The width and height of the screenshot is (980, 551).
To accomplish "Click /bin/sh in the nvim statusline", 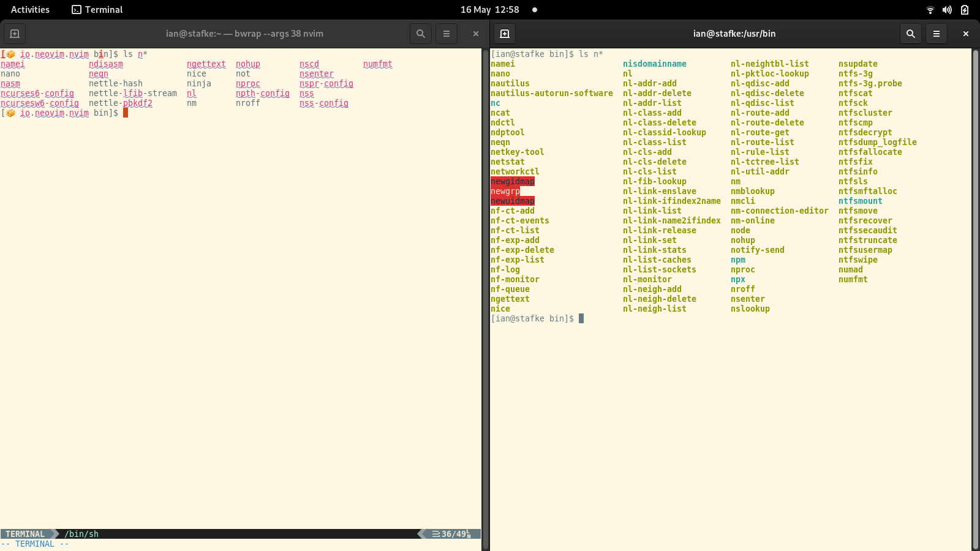I will coord(81,534).
